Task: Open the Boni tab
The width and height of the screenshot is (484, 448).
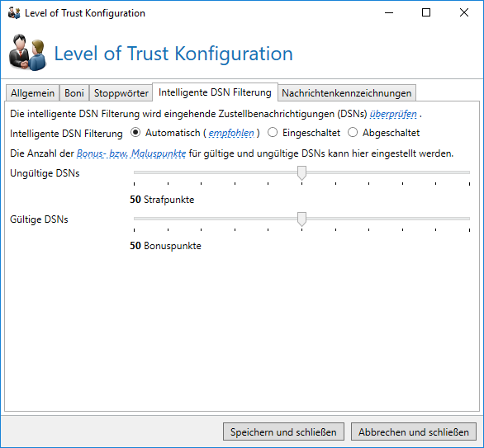Action: coord(74,92)
